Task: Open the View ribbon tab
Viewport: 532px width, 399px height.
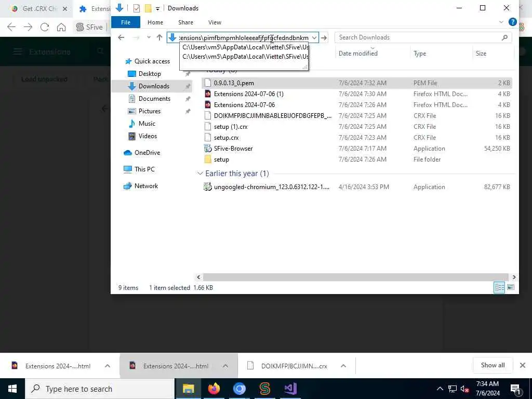Action: [215, 22]
